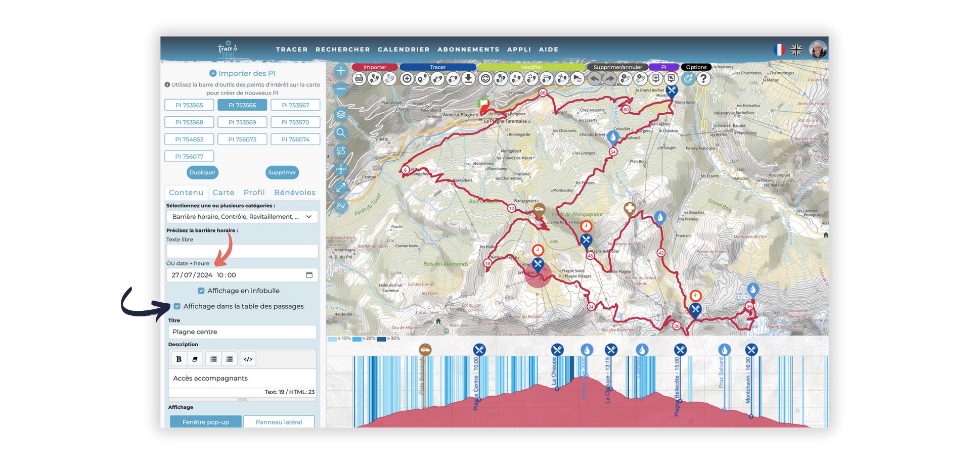This screenshot has width=980, height=468.
Task: Select the PI 756073 button
Action: coord(242,139)
